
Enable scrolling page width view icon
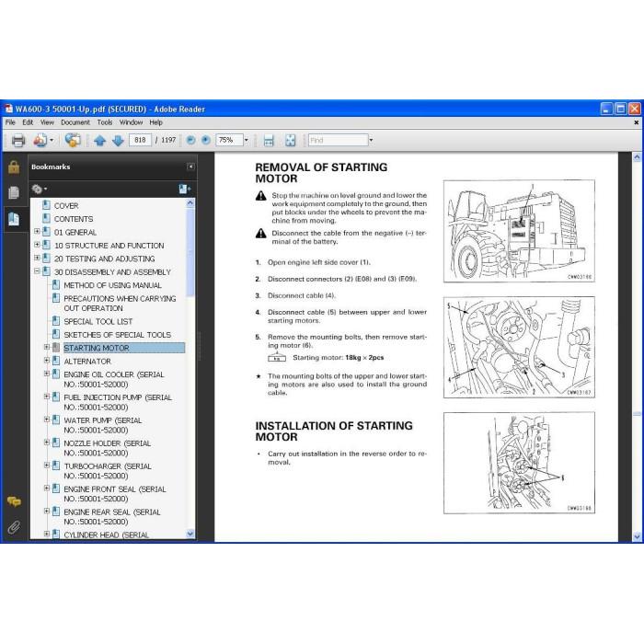pos(269,141)
